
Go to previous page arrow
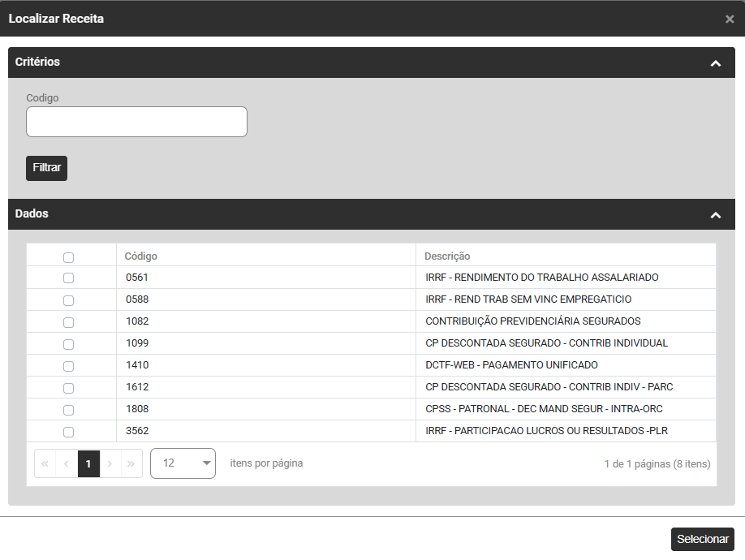(x=67, y=463)
